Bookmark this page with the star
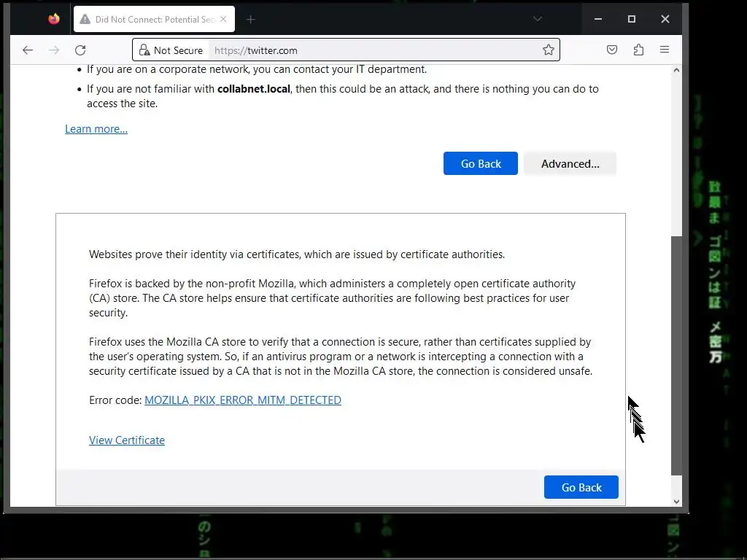The image size is (747, 560). (x=549, y=50)
